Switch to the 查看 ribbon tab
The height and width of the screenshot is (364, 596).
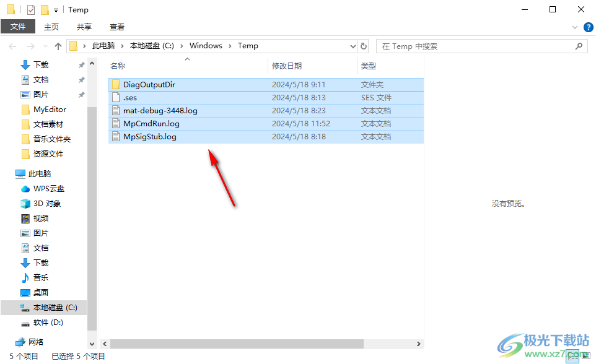point(117,27)
